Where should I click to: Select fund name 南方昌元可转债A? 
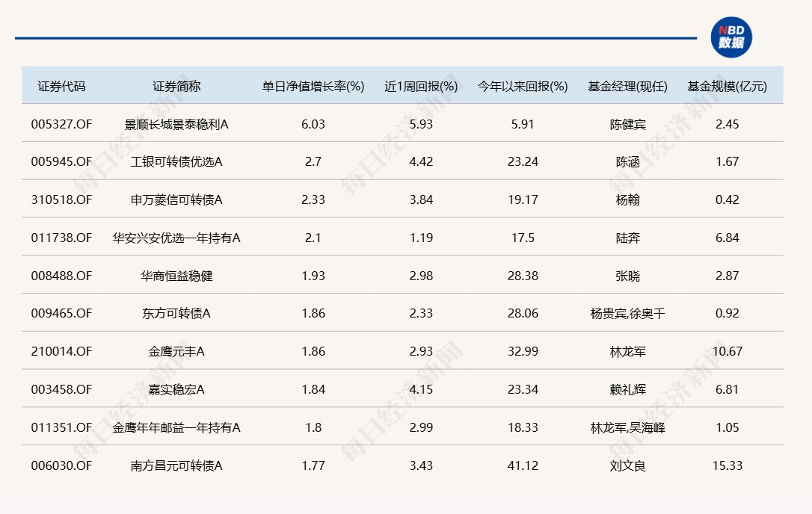[x=176, y=465]
